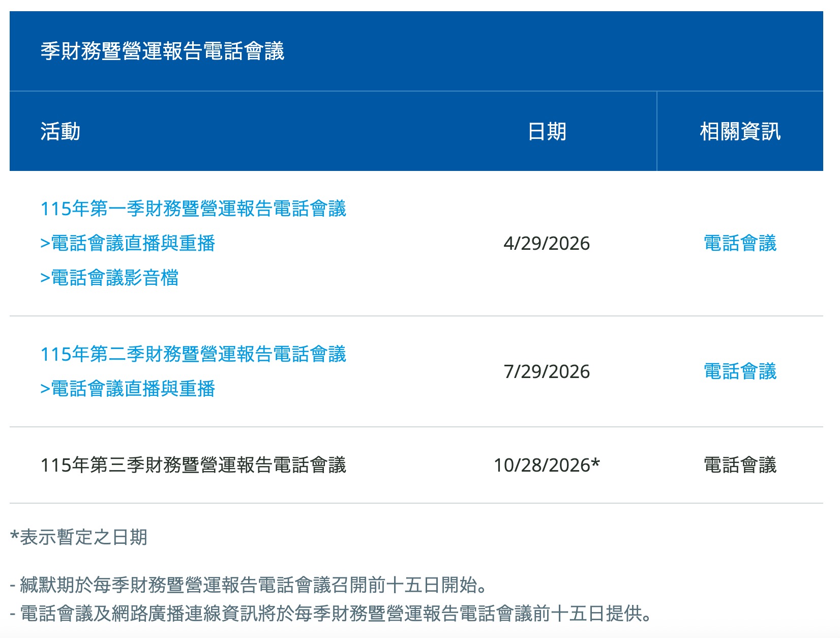Click the date 7/29/2026
This screenshot has width=840, height=638.
point(547,372)
